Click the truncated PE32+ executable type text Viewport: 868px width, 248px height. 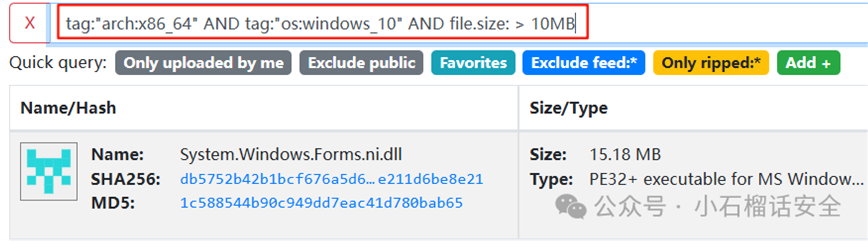726,179
